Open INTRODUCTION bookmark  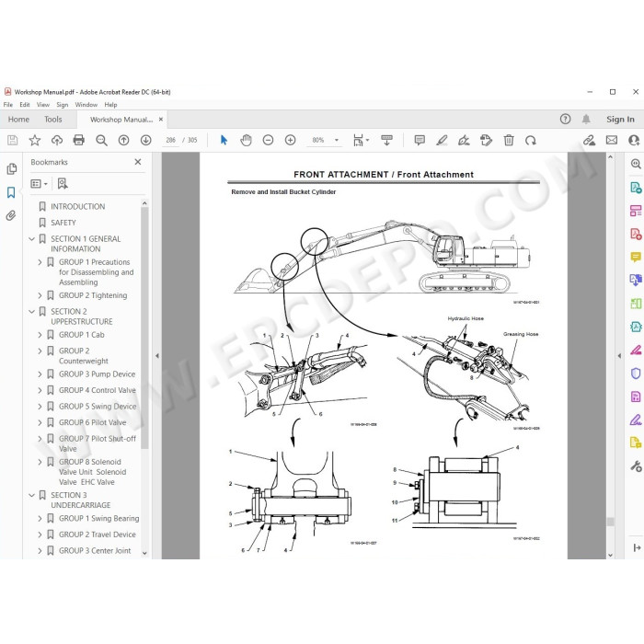77,206
